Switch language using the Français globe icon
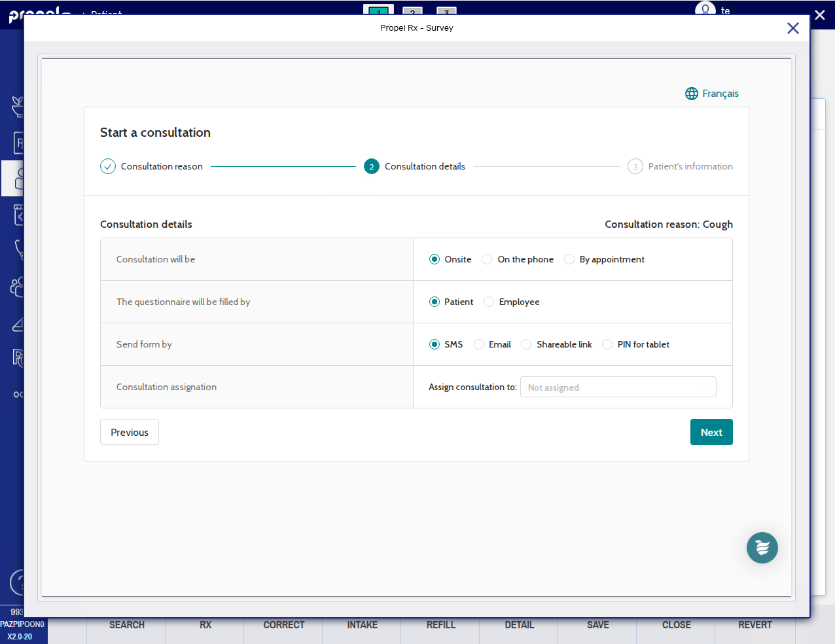 click(x=692, y=94)
